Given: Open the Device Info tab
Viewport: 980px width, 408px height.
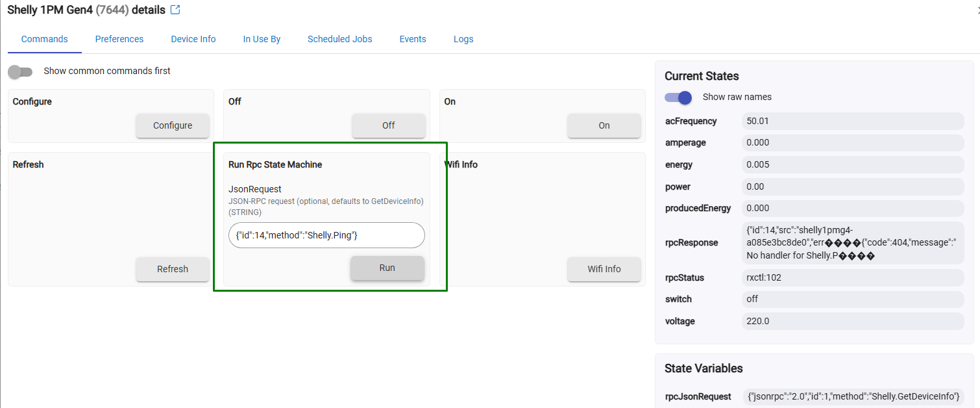Looking at the screenshot, I should coord(193,39).
